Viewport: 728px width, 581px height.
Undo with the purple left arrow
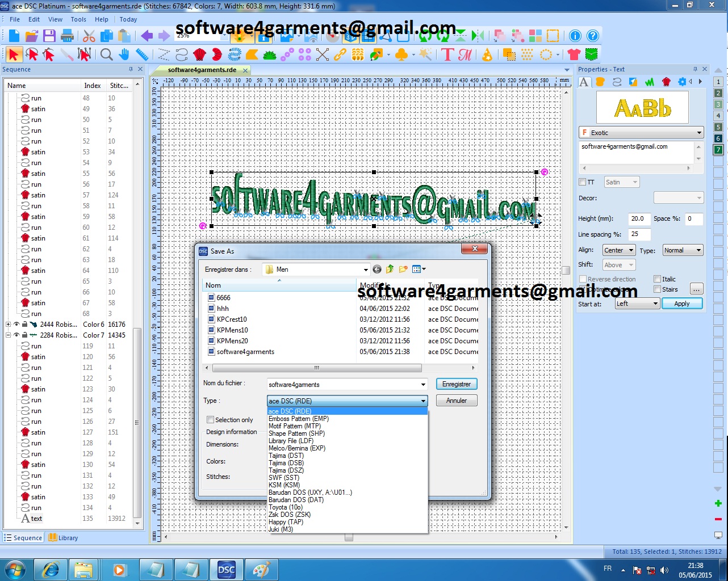147,36
